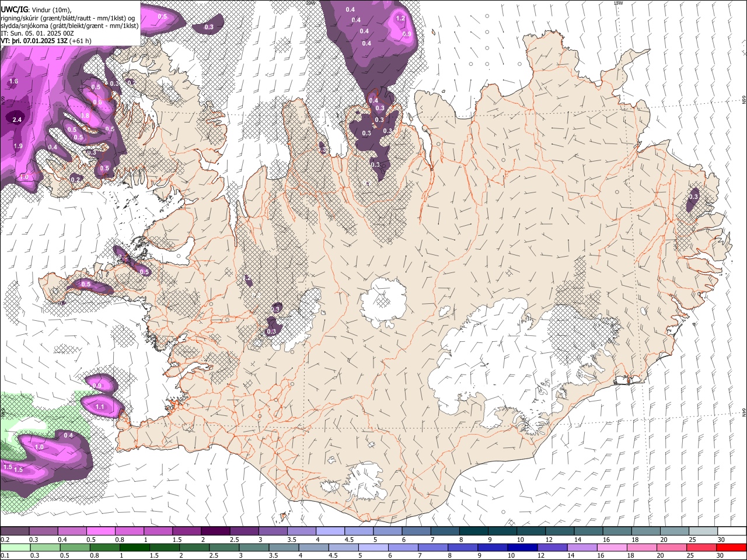Click the "0.6" value in the Westfjords

pos(97,103)
